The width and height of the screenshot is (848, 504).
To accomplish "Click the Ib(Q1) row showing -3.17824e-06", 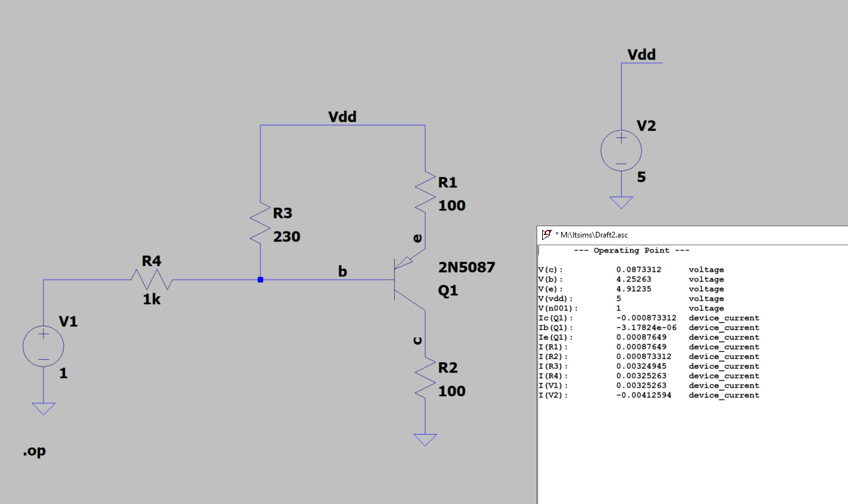I will 649,328.
